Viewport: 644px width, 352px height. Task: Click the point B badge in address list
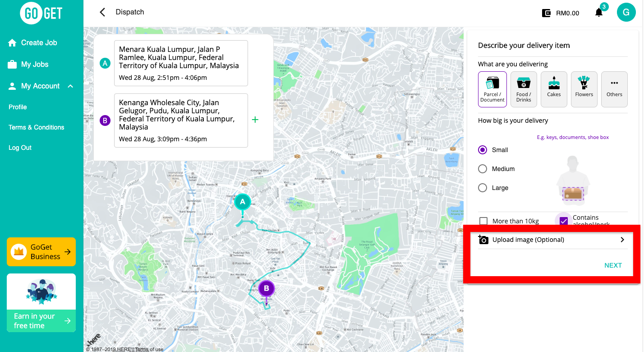[x=105, y=120]
